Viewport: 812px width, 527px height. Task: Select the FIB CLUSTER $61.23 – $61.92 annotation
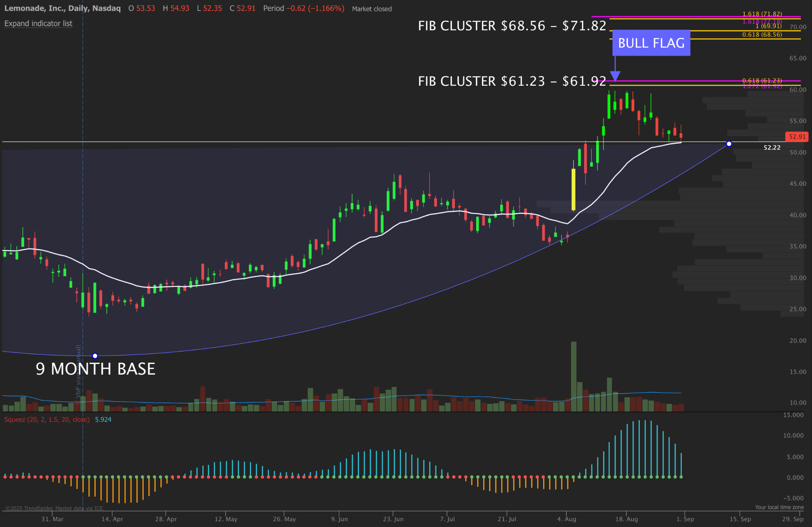coord(512,81)
